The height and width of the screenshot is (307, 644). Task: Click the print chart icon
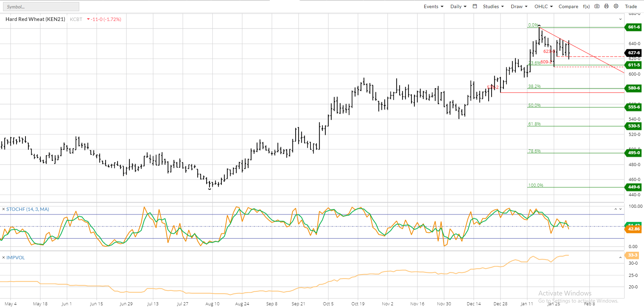coord(606,6)
